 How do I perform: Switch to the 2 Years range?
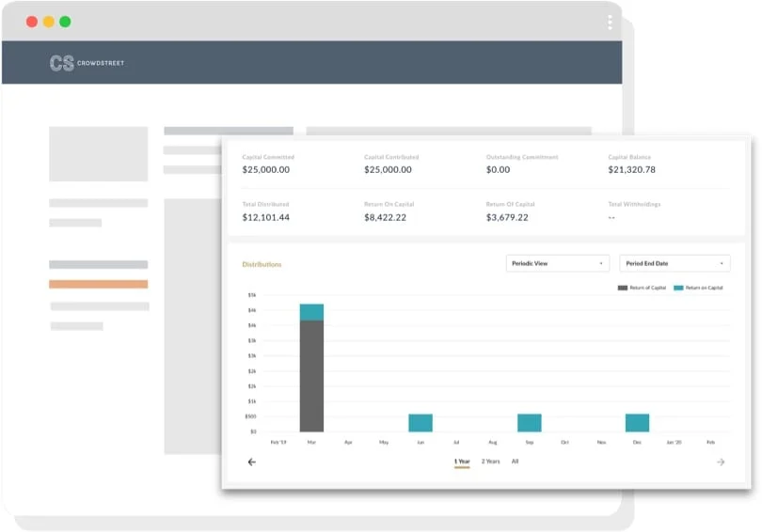pyautogui.click(x=490, y=462)
